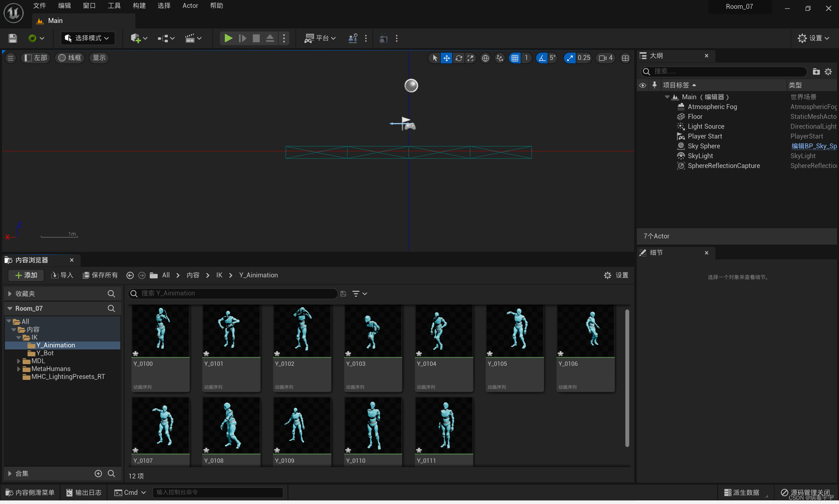Select the Y_0103 animation thumbnail

[372, 331]
